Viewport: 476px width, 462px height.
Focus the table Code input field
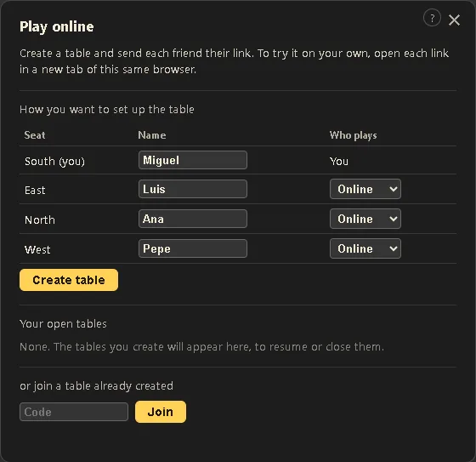pyautogui.click(x=74, y=412)
